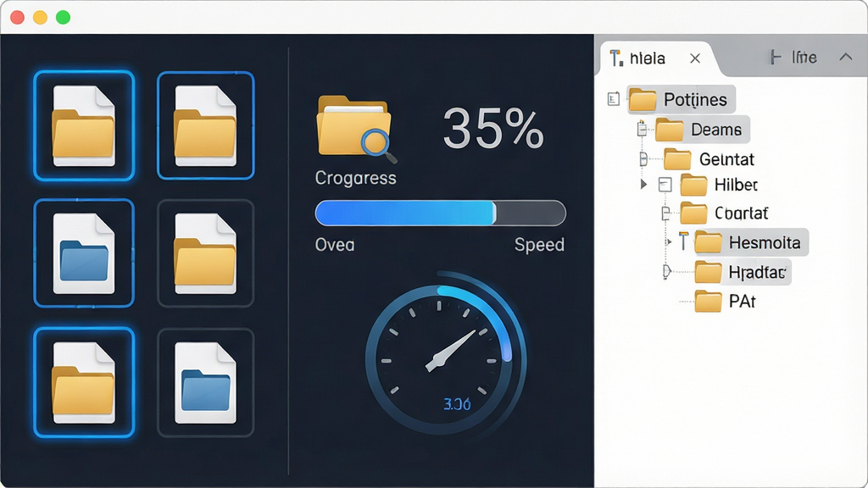Screen dimensions: 868x488
Task: Click the node icon left of Cbartat folder
Action: click(666, 213)
